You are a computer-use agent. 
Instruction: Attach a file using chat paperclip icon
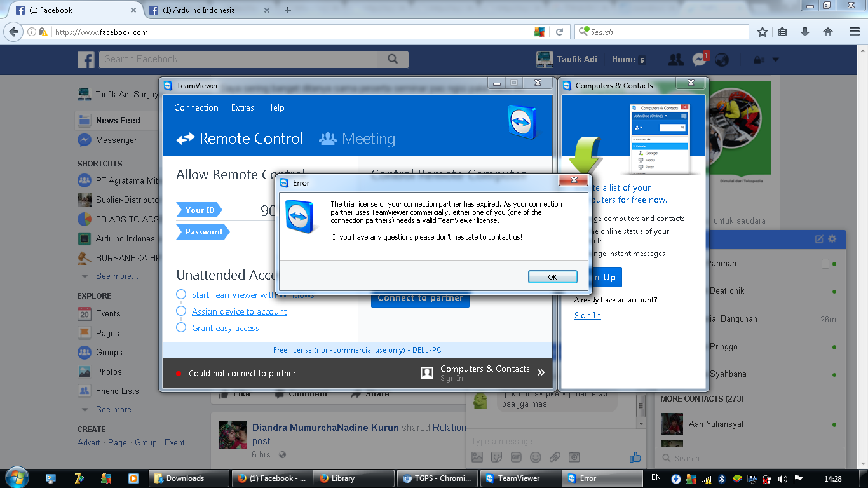point(555,457)
